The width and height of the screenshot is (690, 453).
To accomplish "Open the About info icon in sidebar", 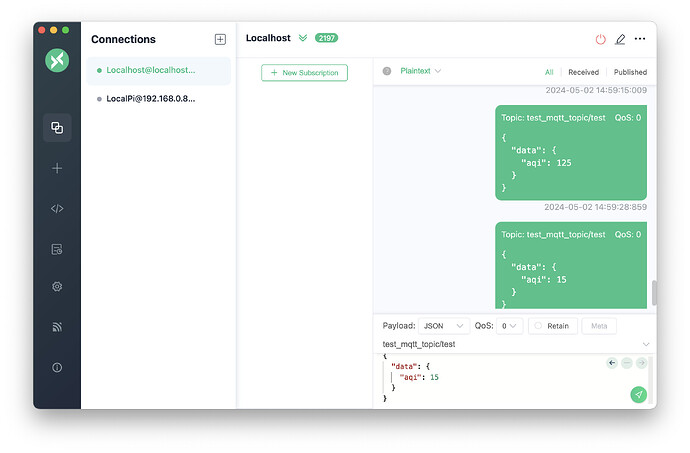I will (x=57, y=367).
